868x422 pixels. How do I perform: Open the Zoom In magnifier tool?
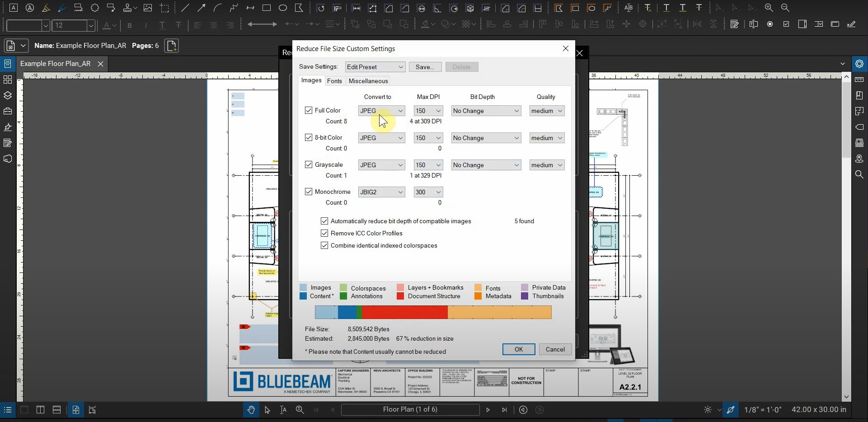pyautogui.click(x=769, y=8)
